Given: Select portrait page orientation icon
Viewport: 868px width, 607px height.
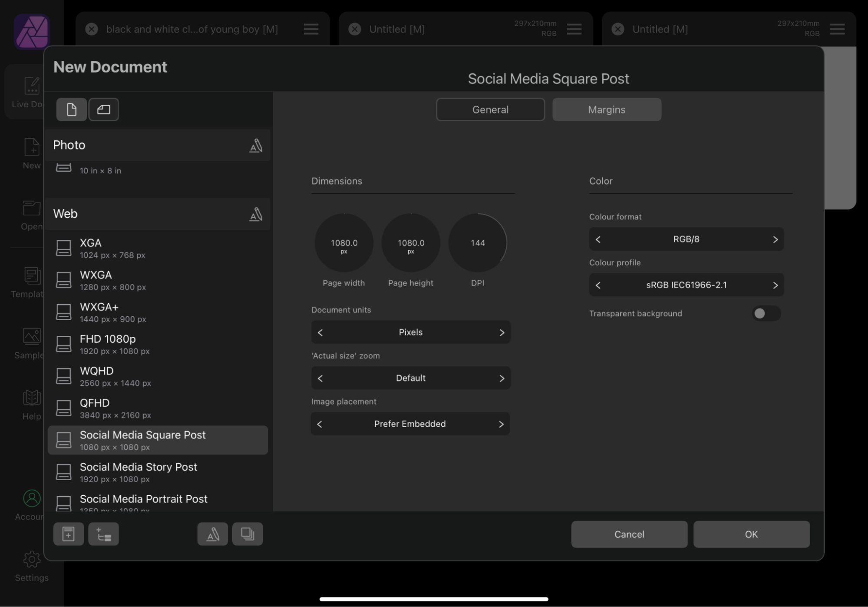Looking at the screenshot, I should click(x=72, y=109).
